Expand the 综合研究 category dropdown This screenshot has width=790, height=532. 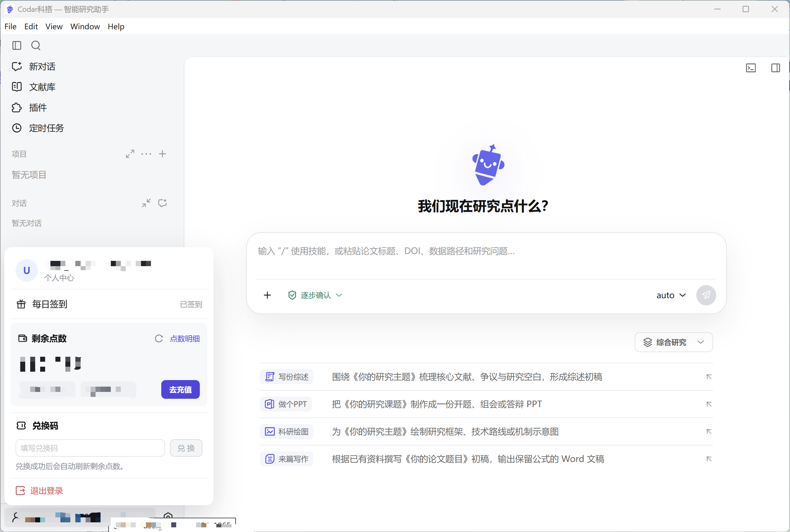point(673,342)
